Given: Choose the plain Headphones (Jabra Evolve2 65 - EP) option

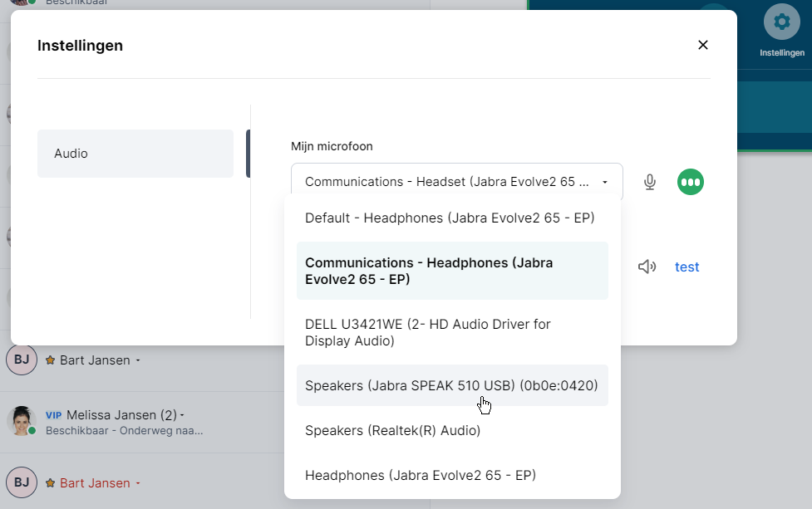Looking at the screenshot, I should [x=452, y=475].
